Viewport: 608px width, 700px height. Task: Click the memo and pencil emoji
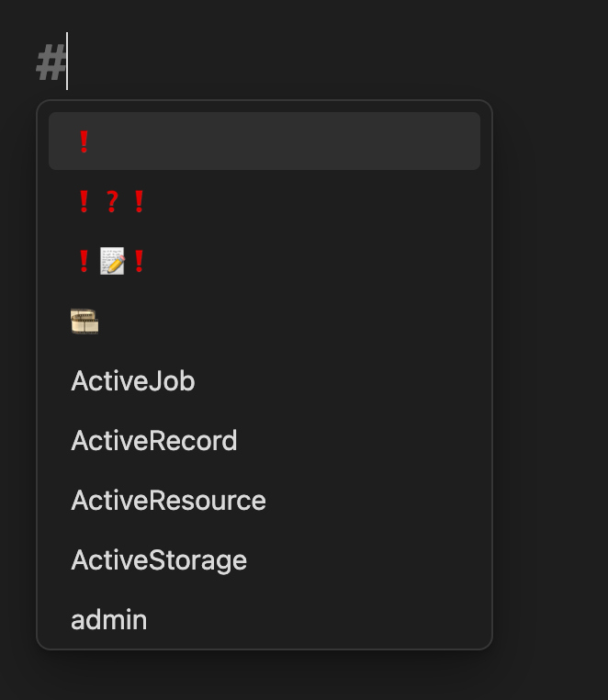(x=112, y=262)
